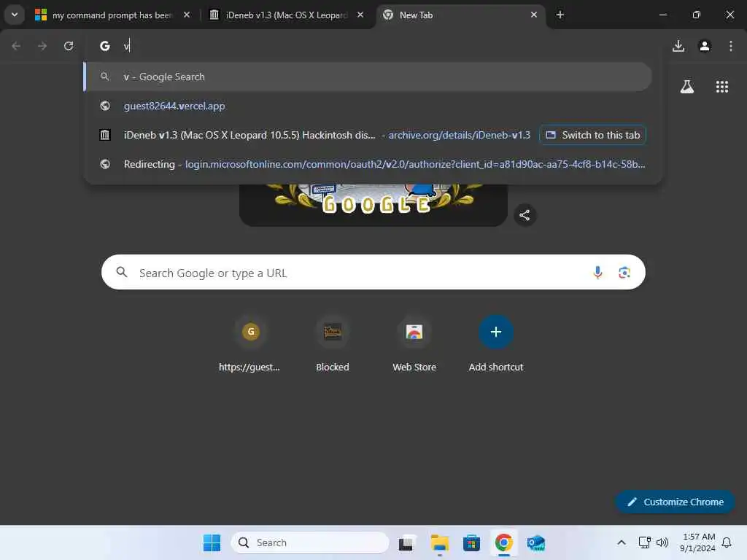Close the iDeneb v1.3 tab
This screenshot has width=747, height=560.
point(360,15)
